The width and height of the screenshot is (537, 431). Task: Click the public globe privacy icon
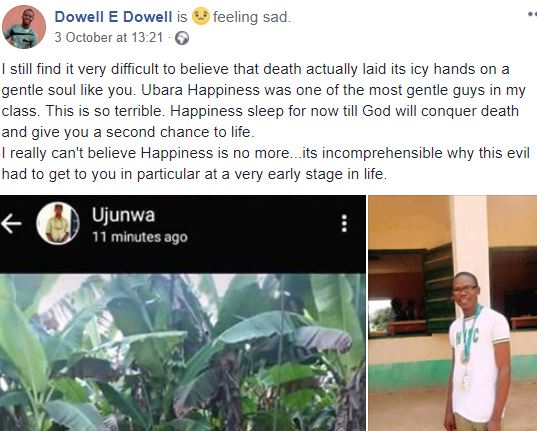[x=182, y=38]
